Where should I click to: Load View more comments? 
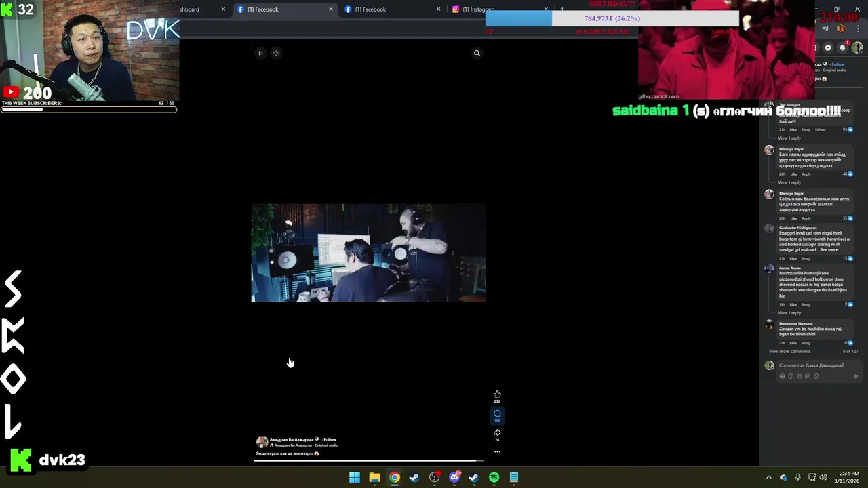(x=789, y=351)
